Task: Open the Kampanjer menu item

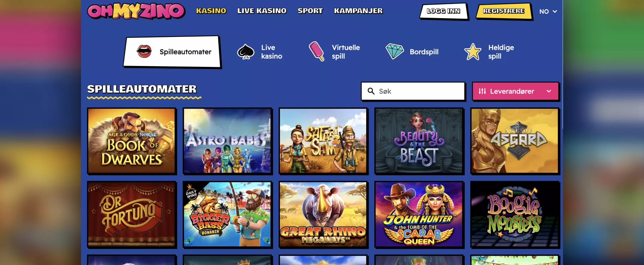Action: 358,11
